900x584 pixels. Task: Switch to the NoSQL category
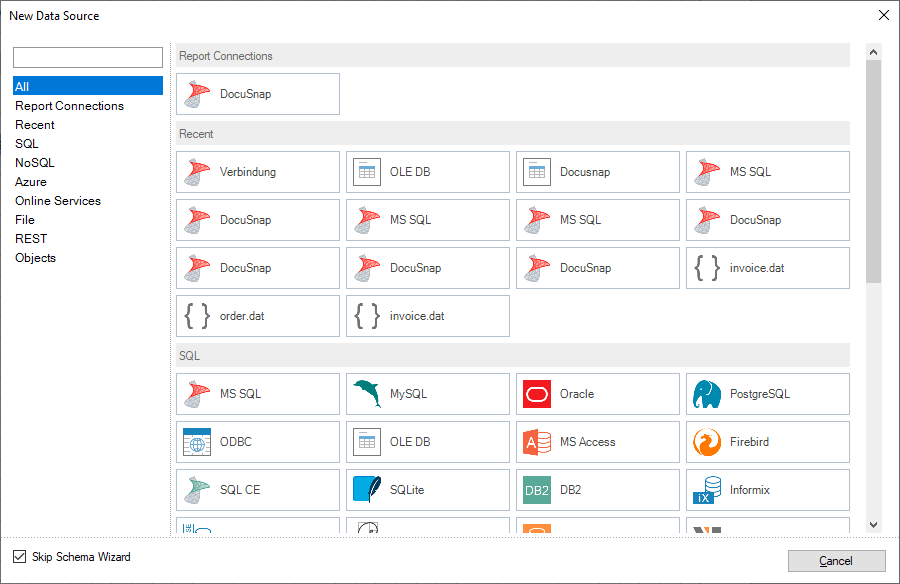tap(34, 162)
